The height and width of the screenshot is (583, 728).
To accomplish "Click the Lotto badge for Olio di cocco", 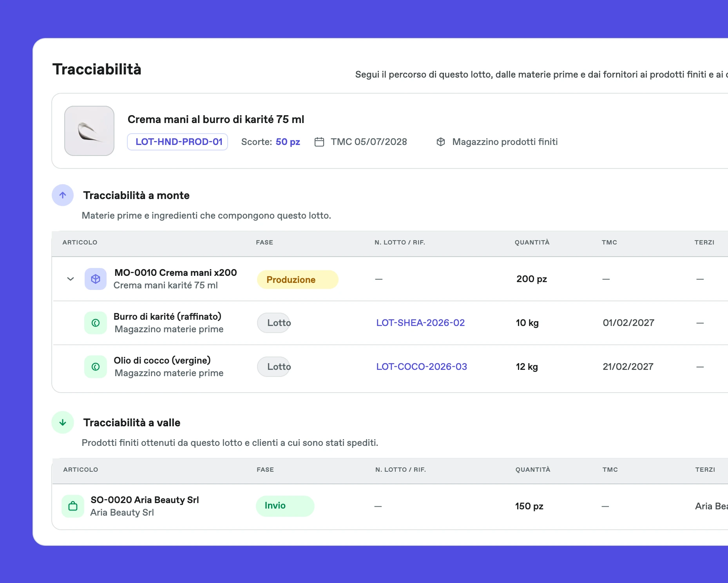I will (x=274, y=367).
